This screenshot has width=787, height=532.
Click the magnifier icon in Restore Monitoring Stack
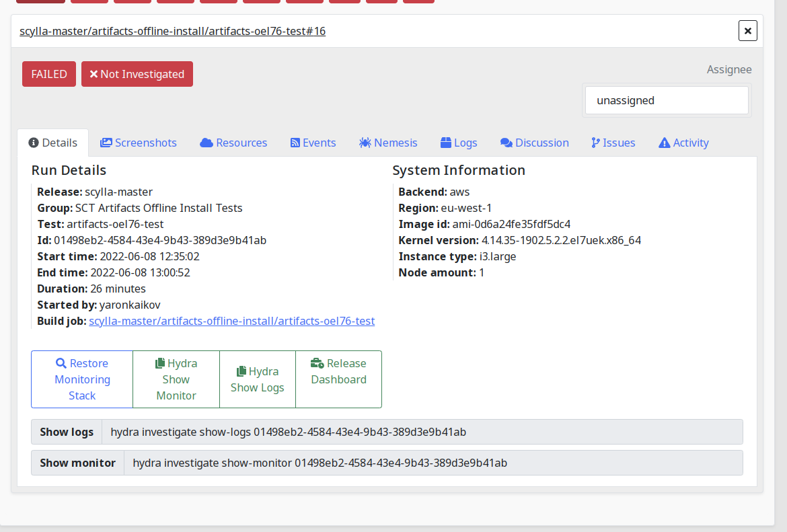pos(61,363)
